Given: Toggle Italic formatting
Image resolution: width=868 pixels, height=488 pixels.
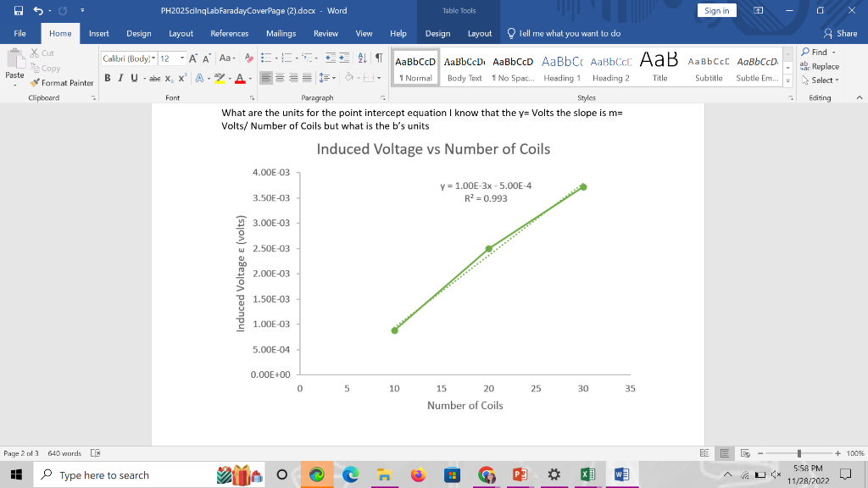Looking at the screenshot, I should [x=120, y=78].
